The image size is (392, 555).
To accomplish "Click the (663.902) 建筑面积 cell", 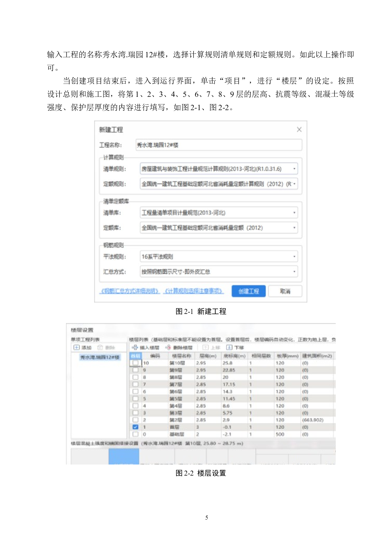I will click(x=317, y=420).
